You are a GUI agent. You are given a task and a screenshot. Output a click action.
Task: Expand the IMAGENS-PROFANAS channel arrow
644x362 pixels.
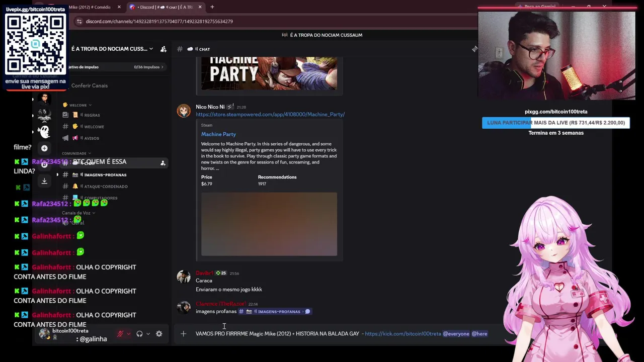pyautogui.click(x=57, y=175)
